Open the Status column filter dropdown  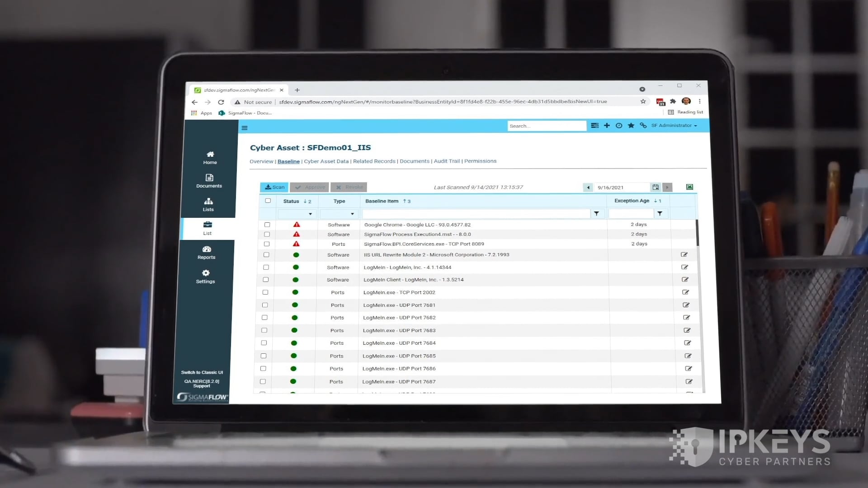pos(310,214)
